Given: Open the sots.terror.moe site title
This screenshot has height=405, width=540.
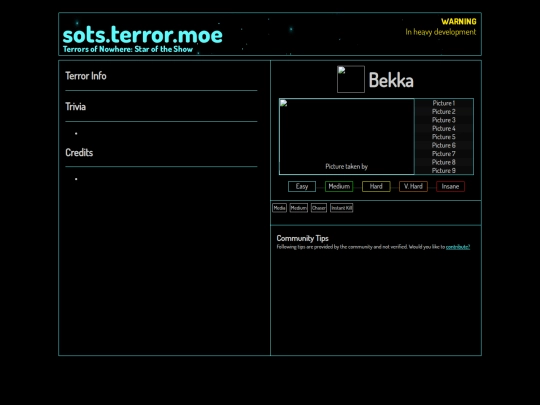Looking at the screenshot, I should 142,35.
